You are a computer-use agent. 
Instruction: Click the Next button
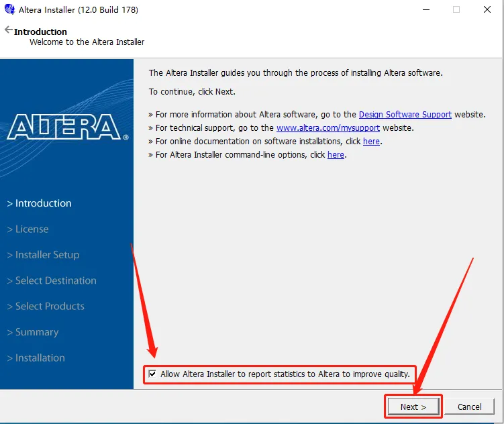tap(413, 407)
